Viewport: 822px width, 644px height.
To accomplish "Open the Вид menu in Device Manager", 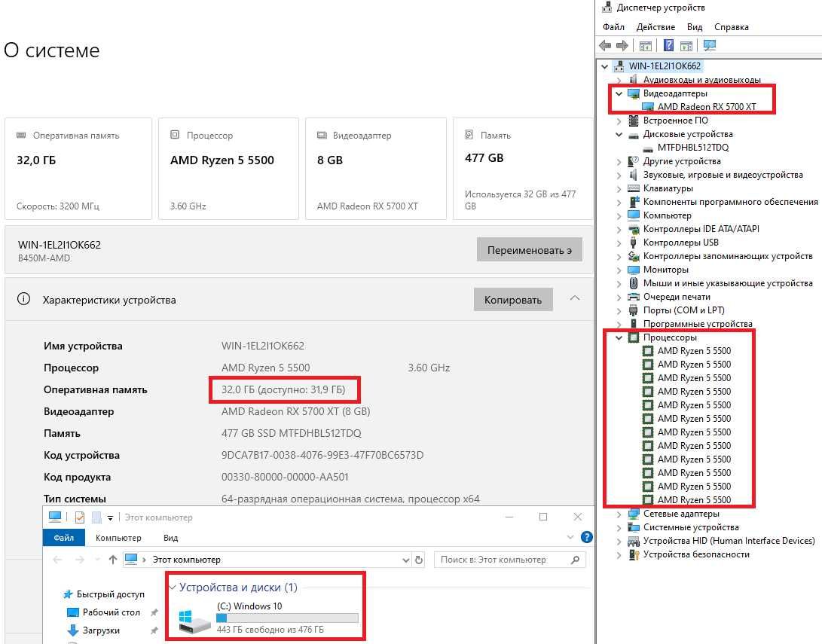I will click(695, 27).
